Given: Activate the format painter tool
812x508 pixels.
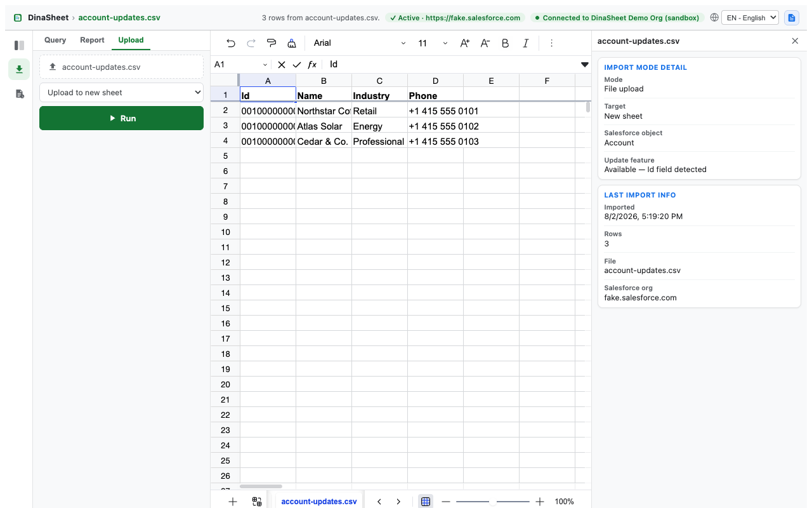Looking at the screenshot, I should 272,43.
